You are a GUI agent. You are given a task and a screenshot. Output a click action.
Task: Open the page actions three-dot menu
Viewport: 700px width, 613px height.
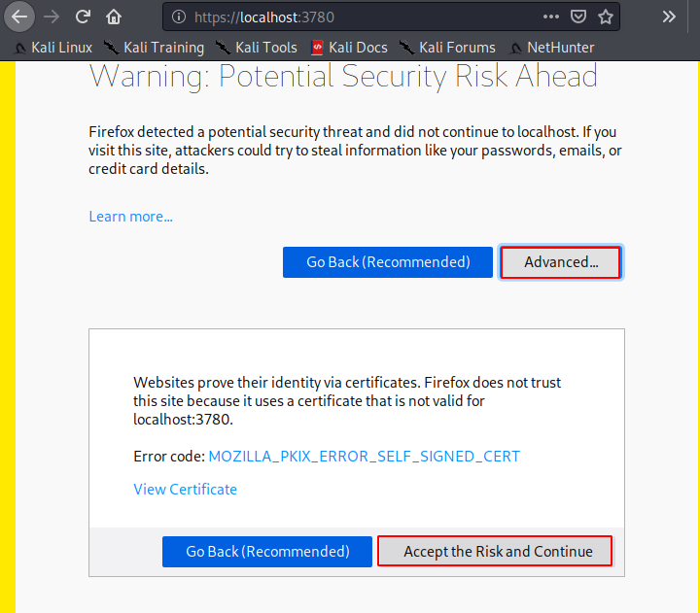(551, 17)
